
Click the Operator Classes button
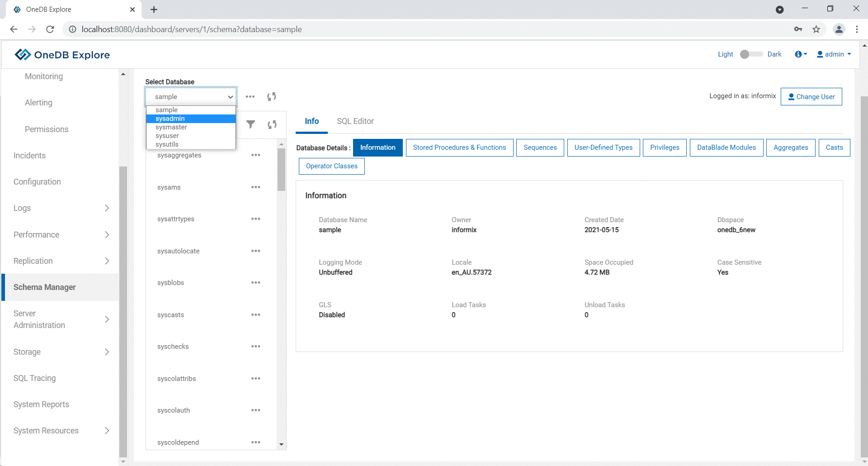click(331, 166)
